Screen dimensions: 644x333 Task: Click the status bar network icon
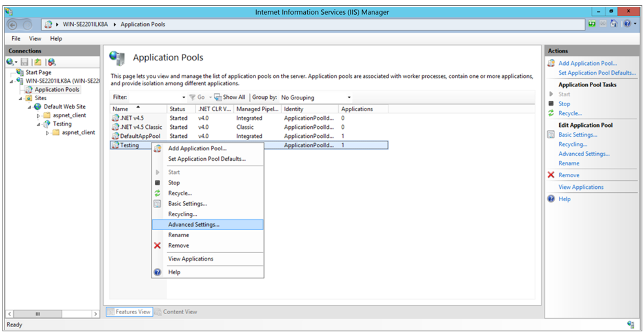631,324
